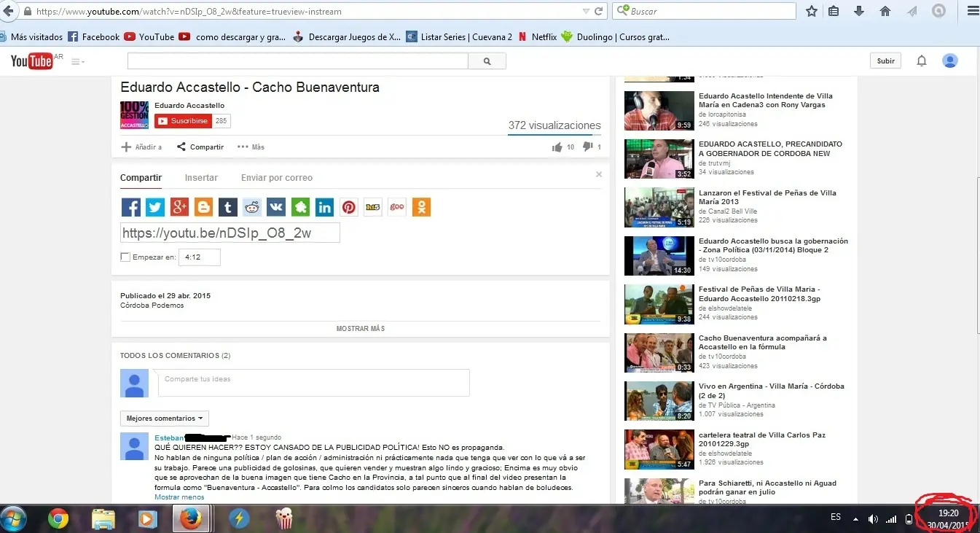Image resolution: width=980 pixels, height=533 pixels.
Task: Open the Mejores comentarios dropdown
Action: 165,419
